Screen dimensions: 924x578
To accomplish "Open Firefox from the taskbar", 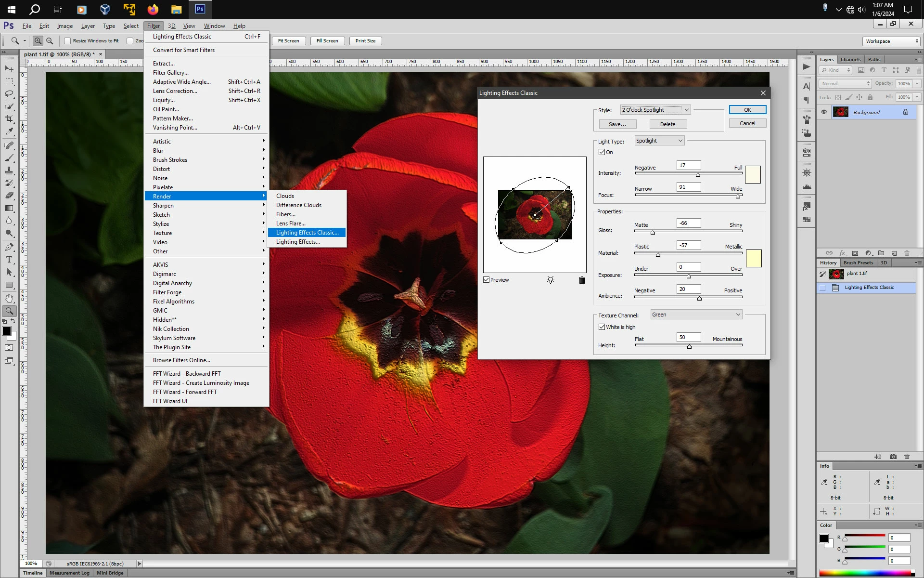I will coord(153,9).
